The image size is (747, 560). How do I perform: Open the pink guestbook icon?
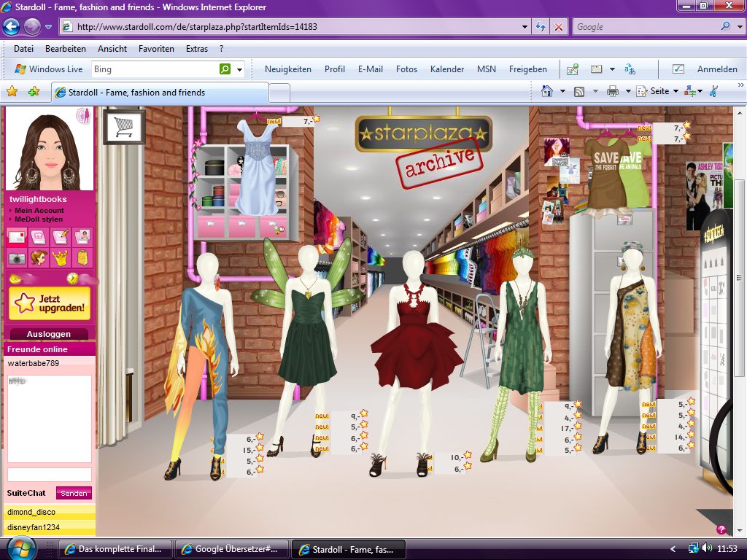tap(38, 237)
